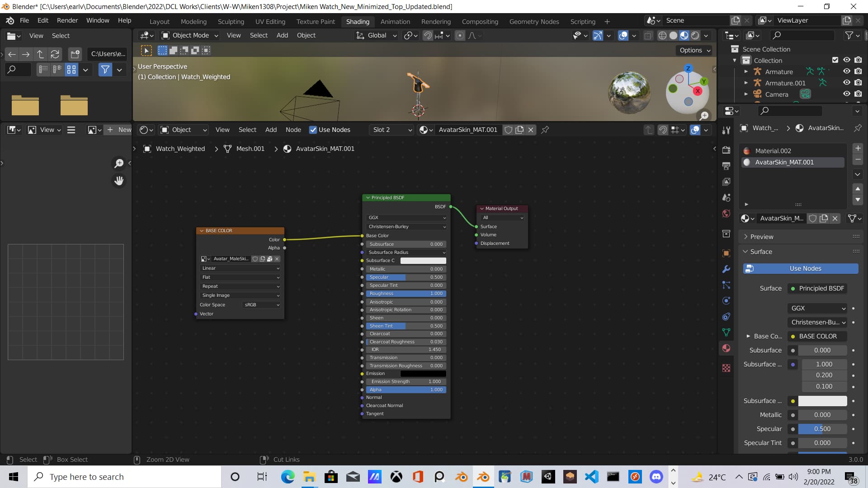Click the fake user shield for AvatarSkin_MAT.001

click(508, 130)
